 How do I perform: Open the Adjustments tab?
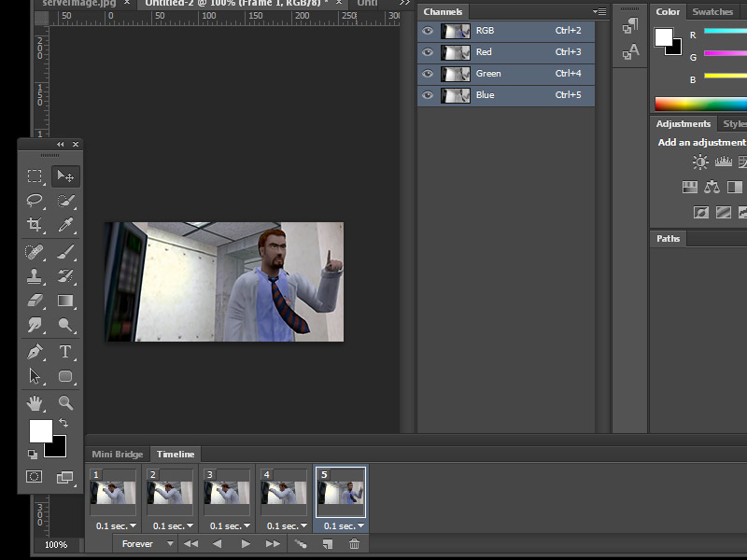[x=684, y=124]
